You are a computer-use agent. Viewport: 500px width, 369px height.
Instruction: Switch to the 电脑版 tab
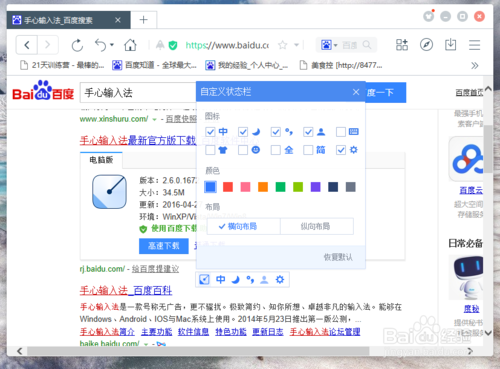101,160
